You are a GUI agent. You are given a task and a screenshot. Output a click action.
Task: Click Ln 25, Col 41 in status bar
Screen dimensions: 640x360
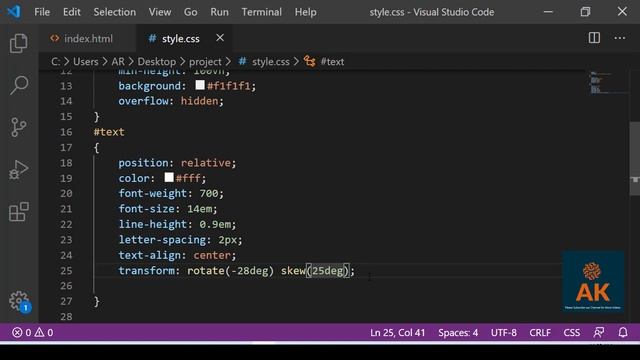pyautogui.click(x=398, y=333)
